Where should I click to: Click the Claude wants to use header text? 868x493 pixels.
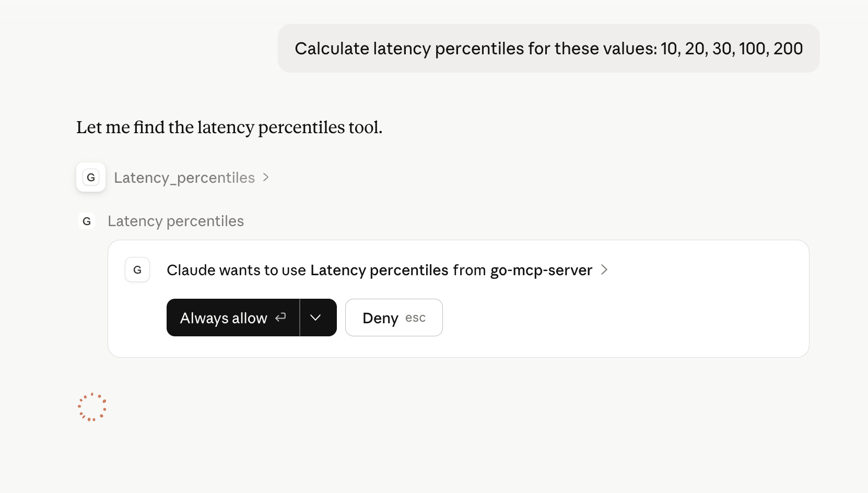(238, 270)
